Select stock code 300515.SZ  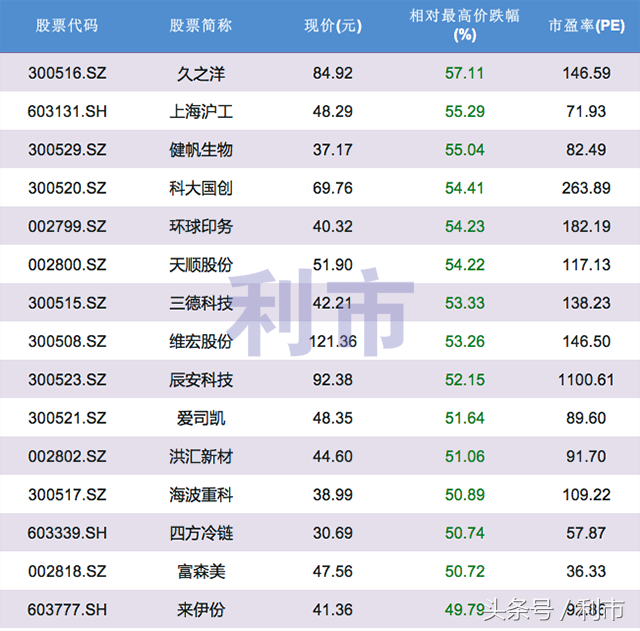[x=67, y=303]
